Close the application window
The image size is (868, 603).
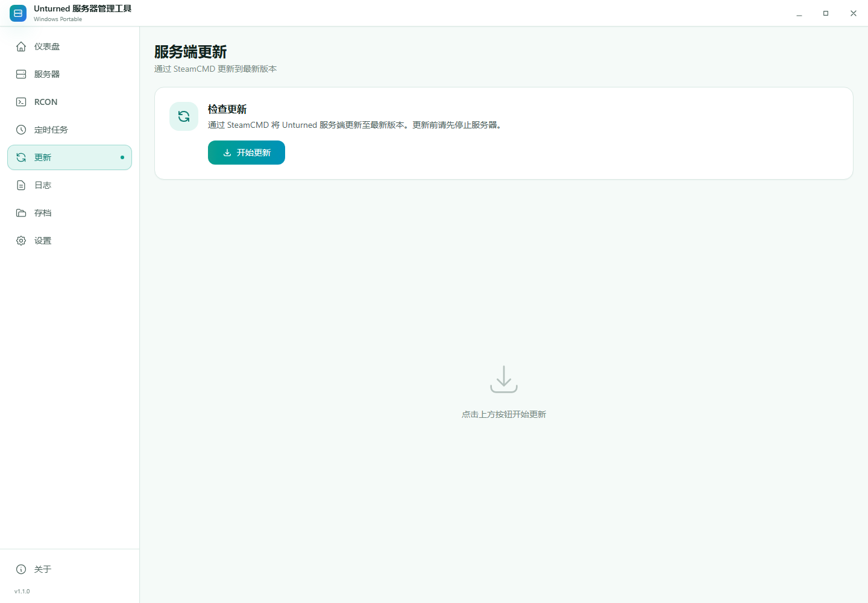[854, 13]
